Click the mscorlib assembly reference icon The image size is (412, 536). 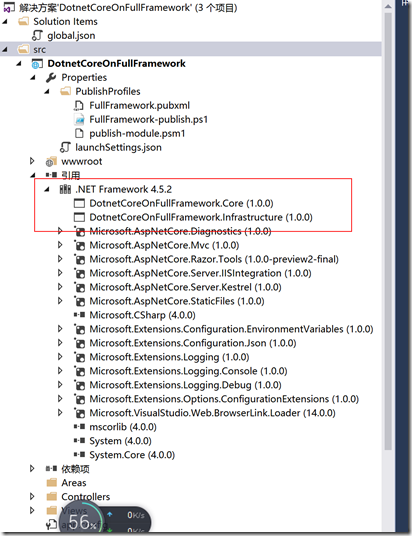point(79,427)
